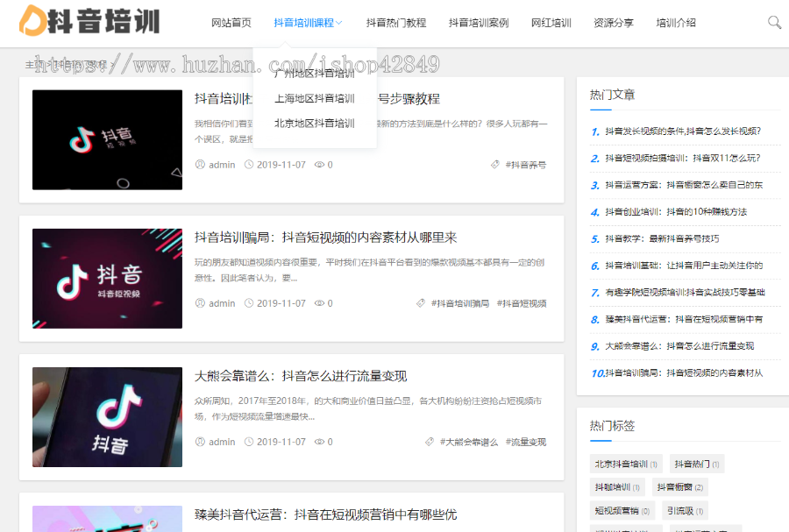Click the #大熊会靠谱么 tag
The image size is (789, 532).
tap(468, 442)
